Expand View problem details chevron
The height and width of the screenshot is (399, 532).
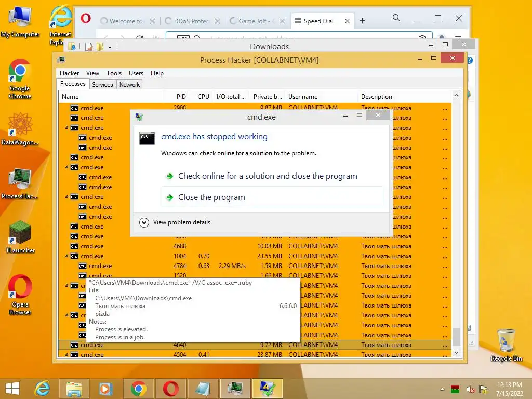pos(144,222)
